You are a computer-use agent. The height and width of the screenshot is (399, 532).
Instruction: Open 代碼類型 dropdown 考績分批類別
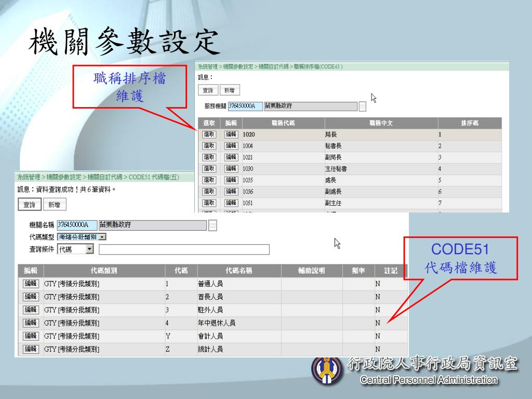(x=82, y=237)
